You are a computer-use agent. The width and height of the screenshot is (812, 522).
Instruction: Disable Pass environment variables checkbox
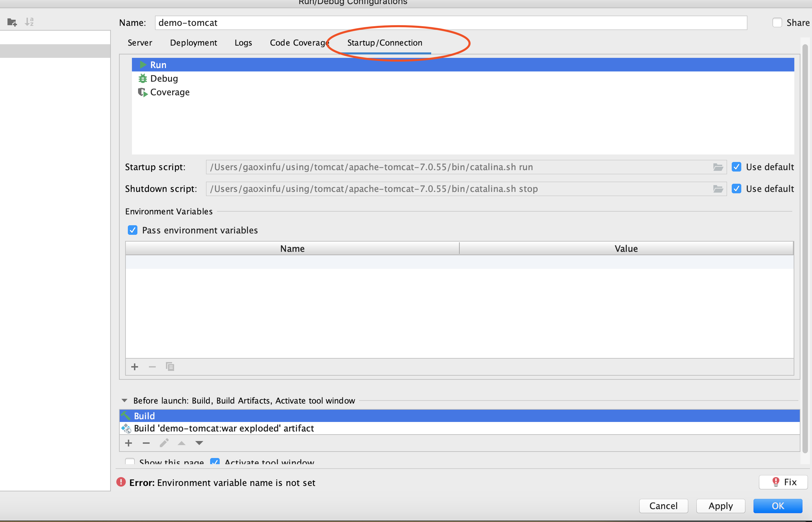pos(133,230)
